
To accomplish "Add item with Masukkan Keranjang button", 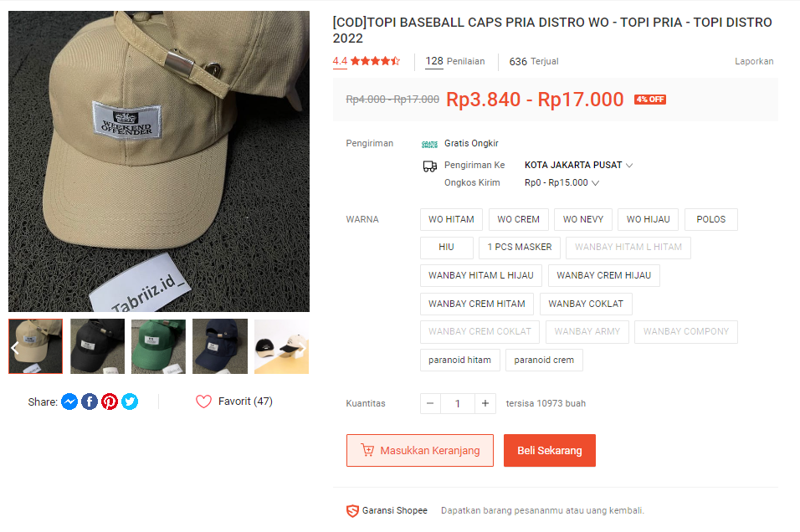I will tap(420, 450).
